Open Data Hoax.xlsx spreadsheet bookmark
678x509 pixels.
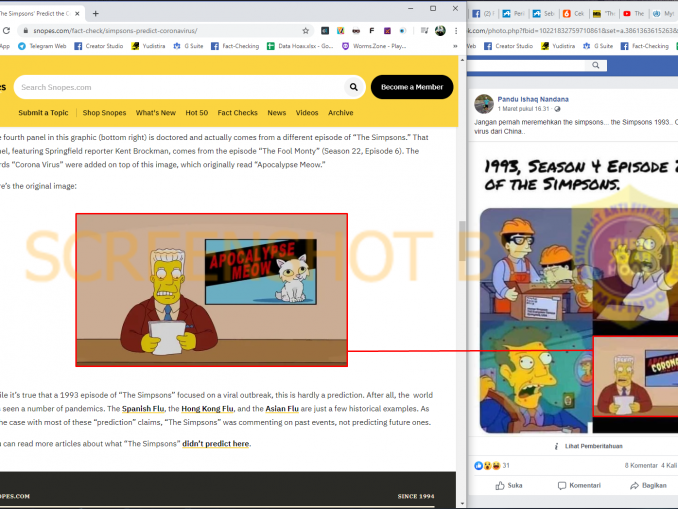(x=300, y=46)
